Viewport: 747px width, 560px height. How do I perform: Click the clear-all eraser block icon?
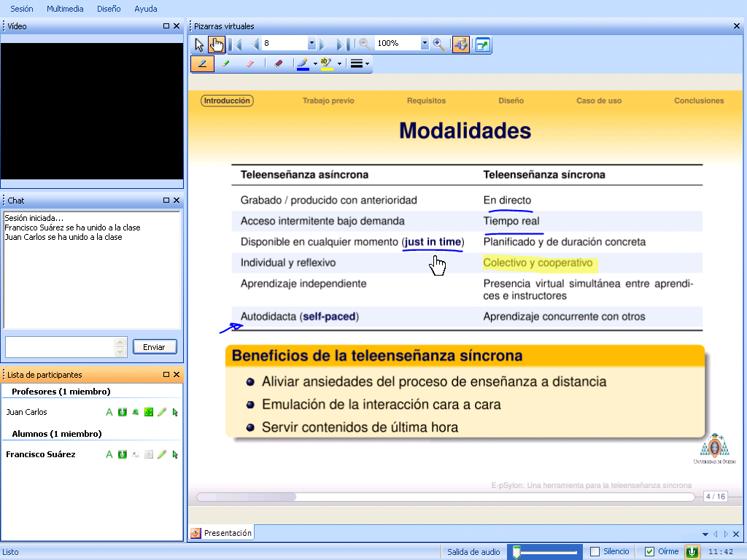click(279, 63)
